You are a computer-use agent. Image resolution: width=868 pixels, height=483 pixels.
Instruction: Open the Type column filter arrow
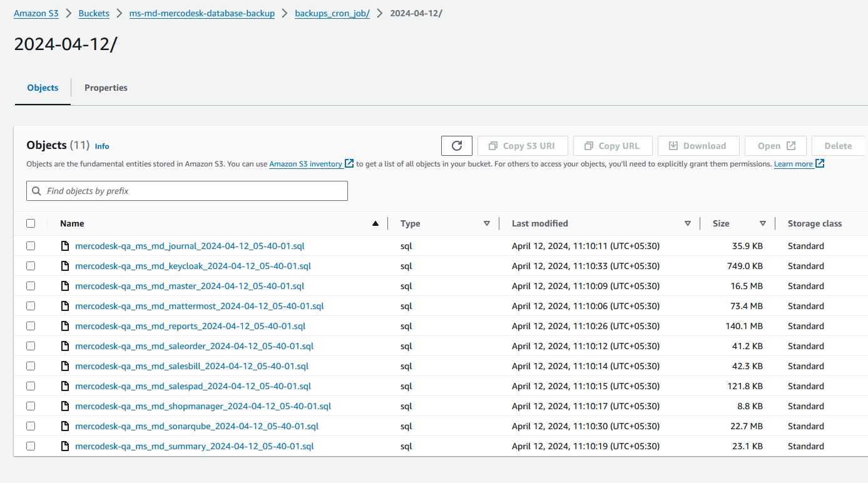point(487,223)
